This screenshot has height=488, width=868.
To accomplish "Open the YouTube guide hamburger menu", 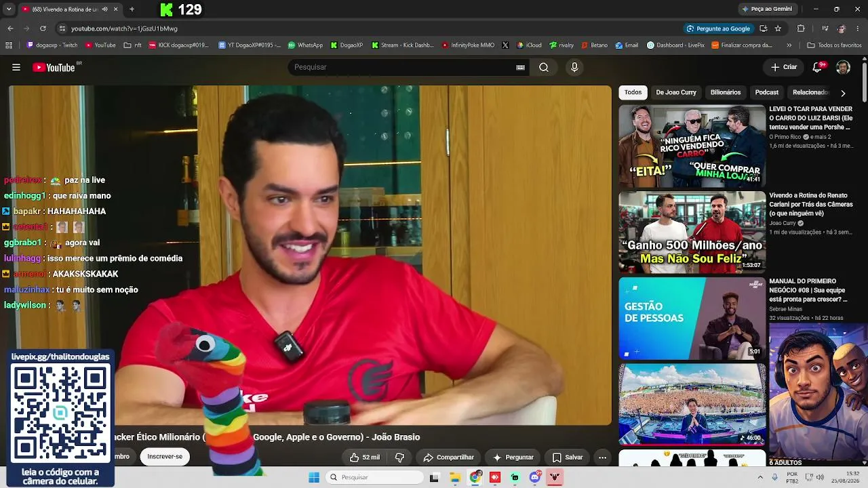I will (x=16, y=67).
